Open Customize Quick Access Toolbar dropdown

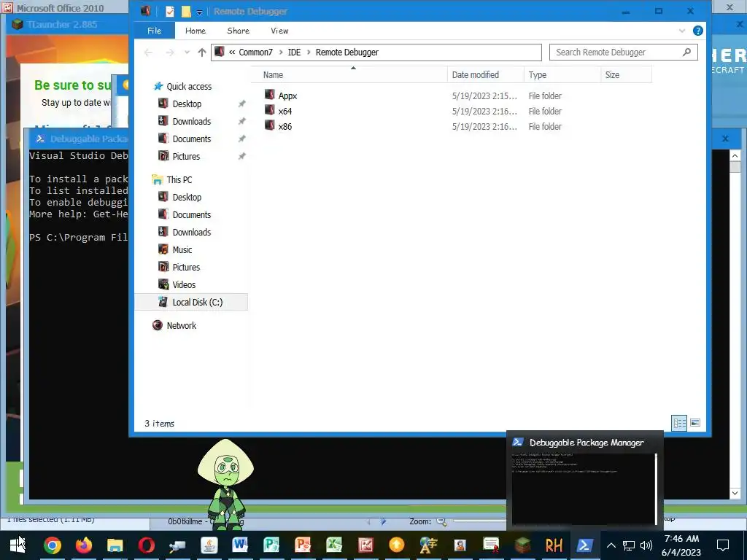click(x=199, y=12)
